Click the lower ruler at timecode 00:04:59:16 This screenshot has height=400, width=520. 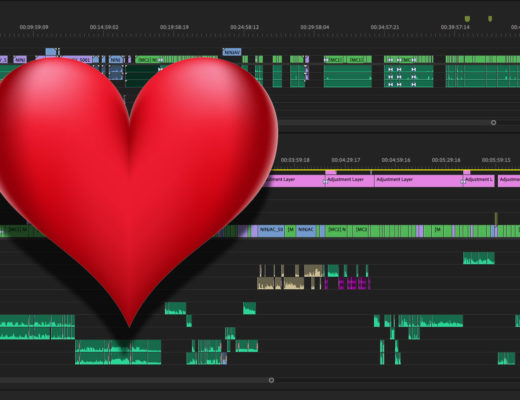[396, 160]
